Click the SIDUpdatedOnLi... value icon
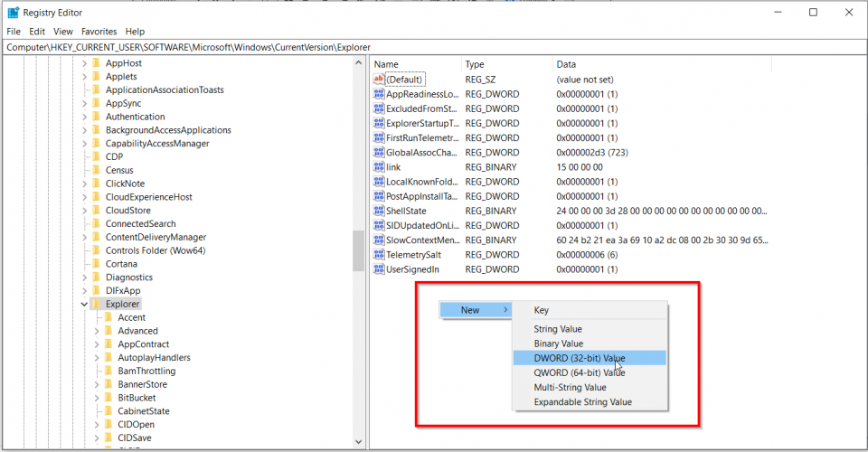 [x=379, y=225]
